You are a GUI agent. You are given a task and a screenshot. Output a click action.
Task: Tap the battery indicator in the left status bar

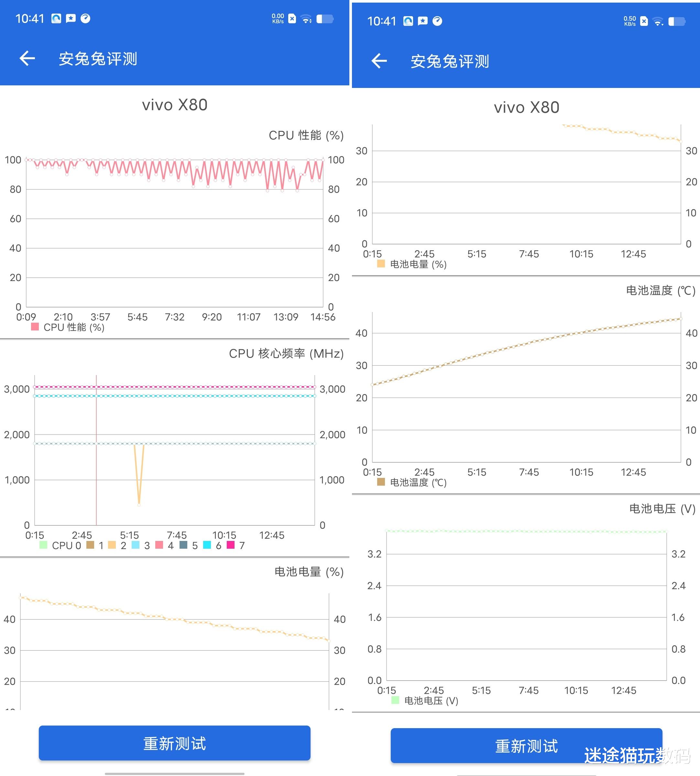[x=325, y=19]
